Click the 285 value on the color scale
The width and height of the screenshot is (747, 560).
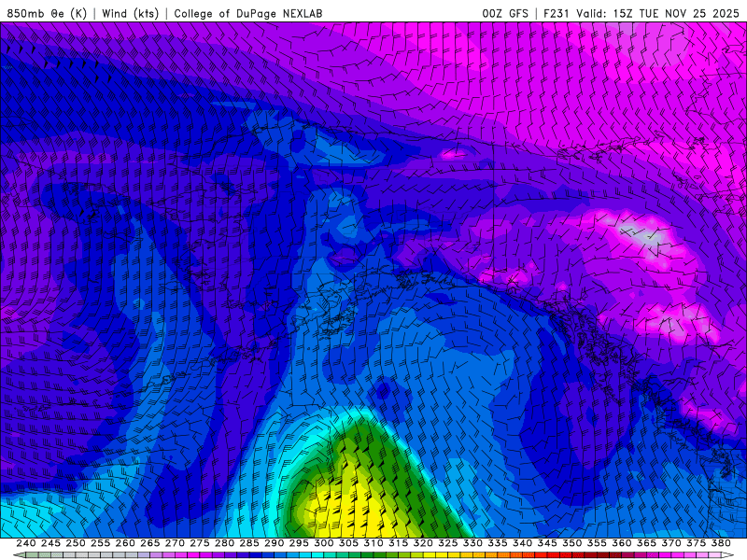point(249,543)
